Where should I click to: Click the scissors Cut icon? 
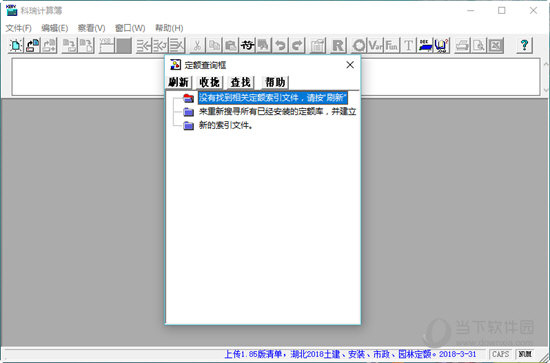click(197, 46)
